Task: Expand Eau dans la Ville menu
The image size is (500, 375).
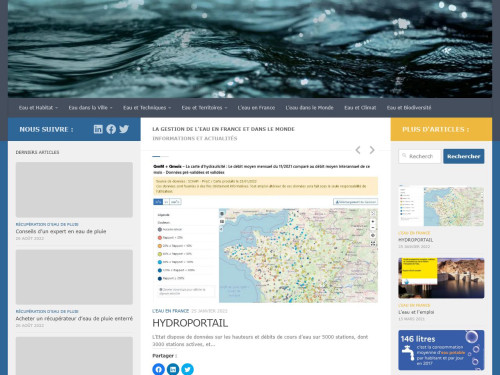Action: pos(90,108)
